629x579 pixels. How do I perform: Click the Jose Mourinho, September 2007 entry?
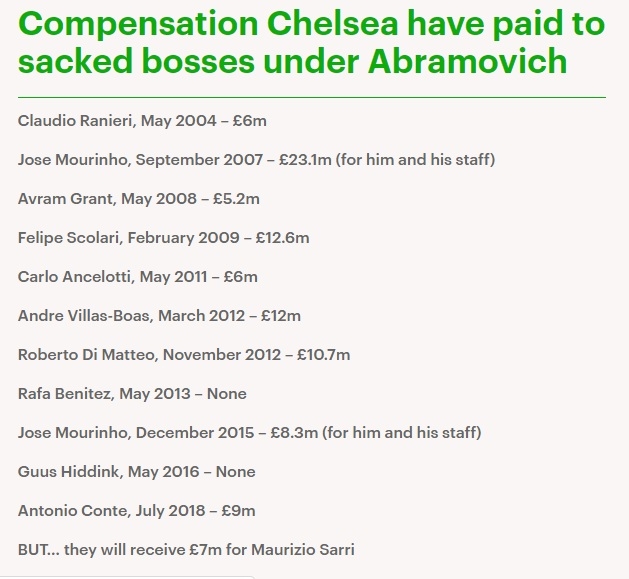pyautogui.click(x=142, y=160)
